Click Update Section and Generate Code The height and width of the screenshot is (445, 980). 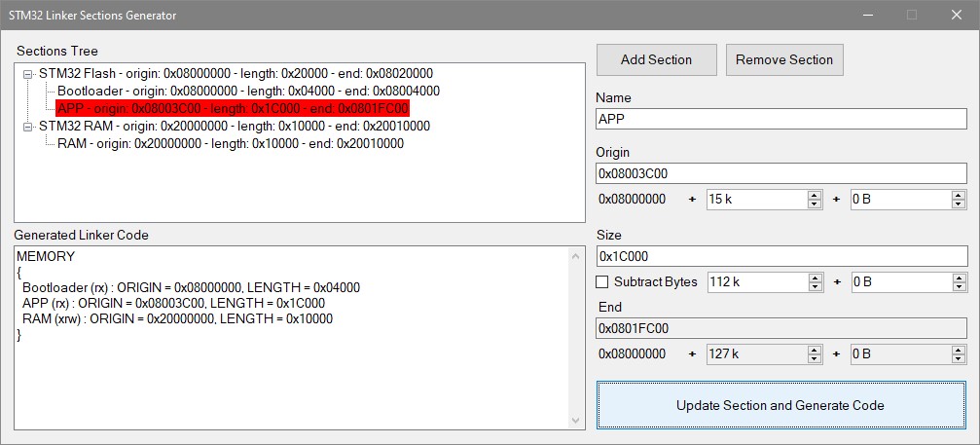point(780,405)
